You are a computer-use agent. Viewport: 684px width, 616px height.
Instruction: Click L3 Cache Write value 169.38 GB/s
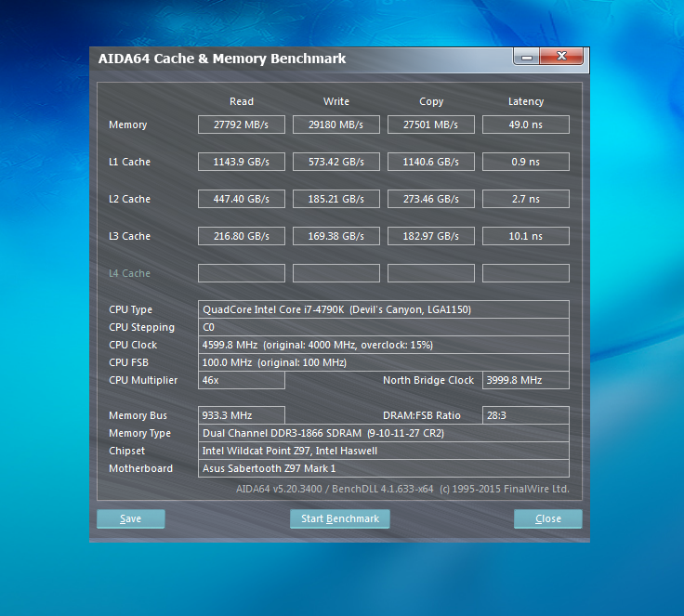tap(335, 236)
